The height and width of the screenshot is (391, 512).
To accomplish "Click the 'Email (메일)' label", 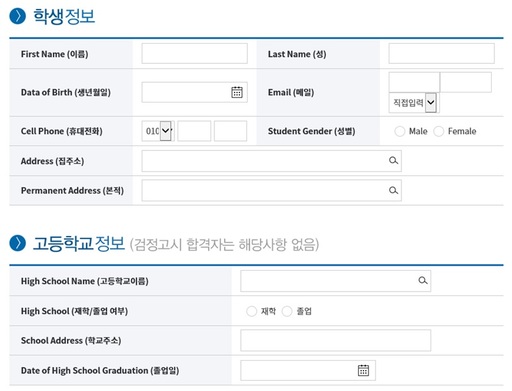I will [x=291, y=92].
